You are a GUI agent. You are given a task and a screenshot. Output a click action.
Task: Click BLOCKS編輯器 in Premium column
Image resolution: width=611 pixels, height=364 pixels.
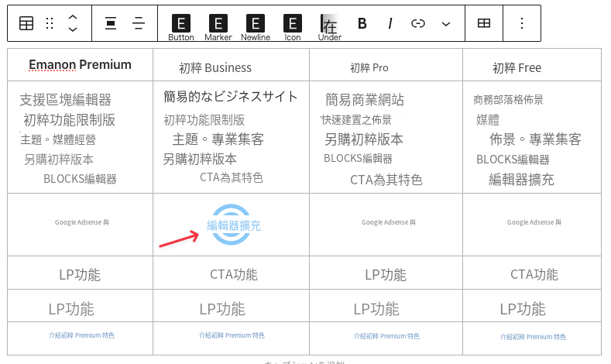pos(80,179)
